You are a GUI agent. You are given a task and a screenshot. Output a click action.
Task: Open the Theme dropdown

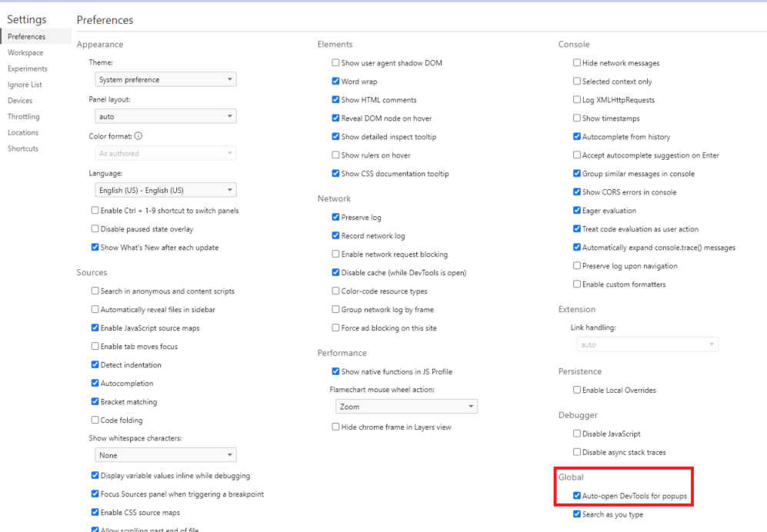(165, 78)
